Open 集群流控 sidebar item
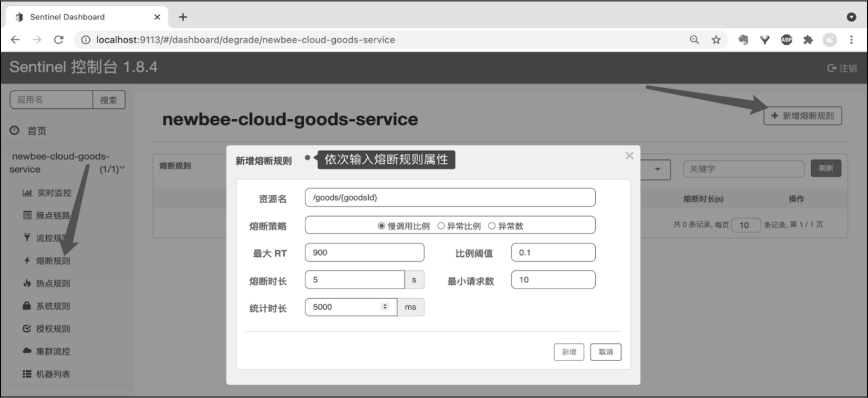The height and width of the screenshot is (398, 868). (47, 351)
